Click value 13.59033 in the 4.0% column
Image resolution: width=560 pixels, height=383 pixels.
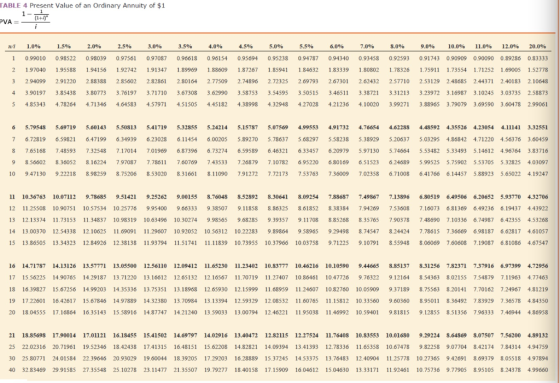pyautogui.click(x=216, y=312)
